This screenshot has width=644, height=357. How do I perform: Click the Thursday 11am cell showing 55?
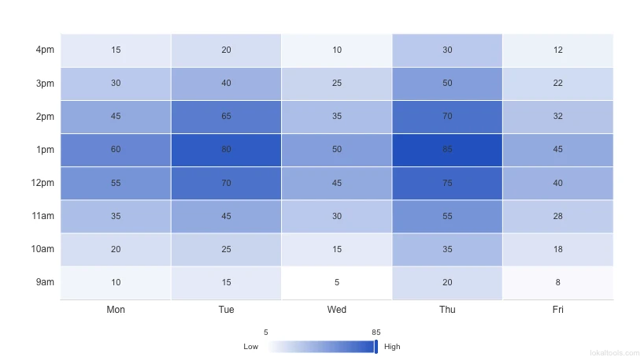(447, 216)
